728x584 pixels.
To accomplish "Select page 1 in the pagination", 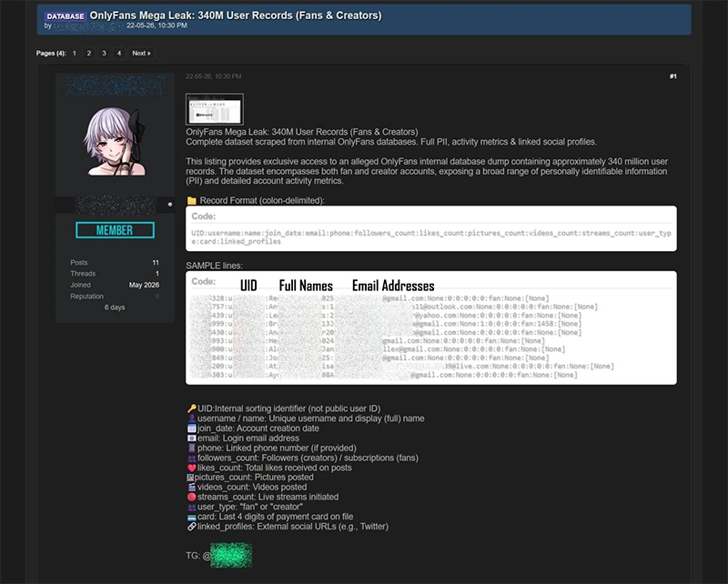I will (75, 54).
